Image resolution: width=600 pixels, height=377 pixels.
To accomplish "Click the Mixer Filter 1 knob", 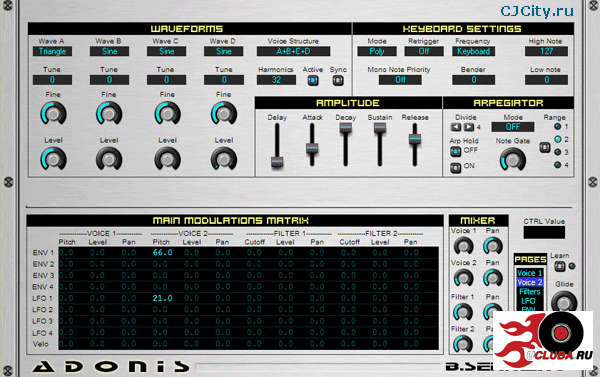I will click(x=463, y=312).
